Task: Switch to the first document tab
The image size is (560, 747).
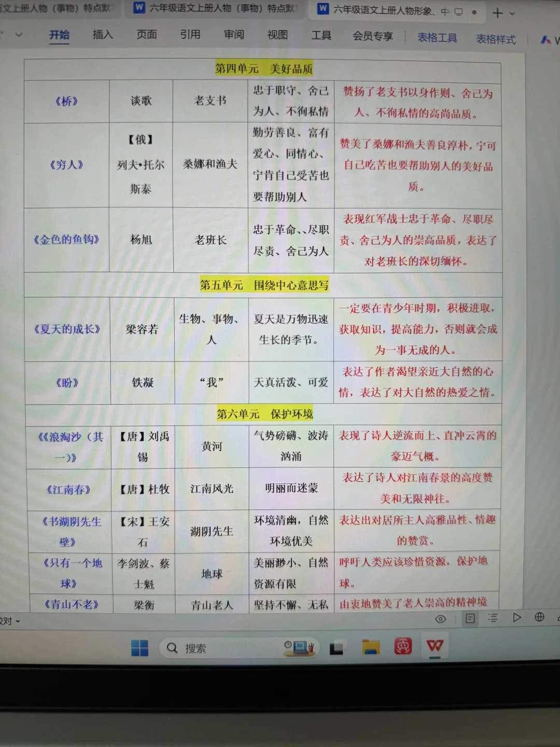Action: click(x=58, y=8)
